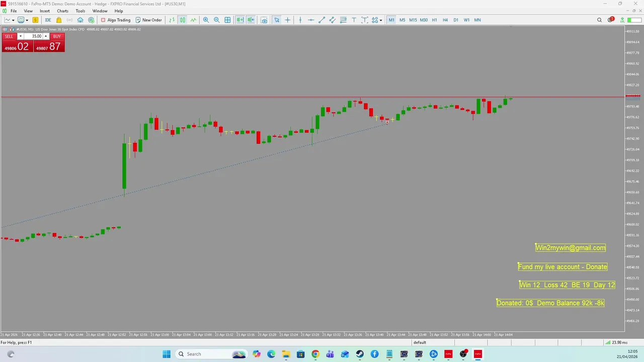Click the connection status 23.98 ms indicator
The height and width of the screenshot is (362, 644).
[615, 342]
